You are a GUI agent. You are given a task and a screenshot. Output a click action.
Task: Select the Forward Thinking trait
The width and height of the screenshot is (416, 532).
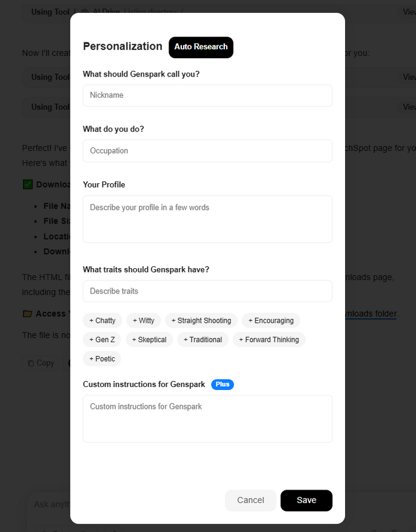(269, 340)
